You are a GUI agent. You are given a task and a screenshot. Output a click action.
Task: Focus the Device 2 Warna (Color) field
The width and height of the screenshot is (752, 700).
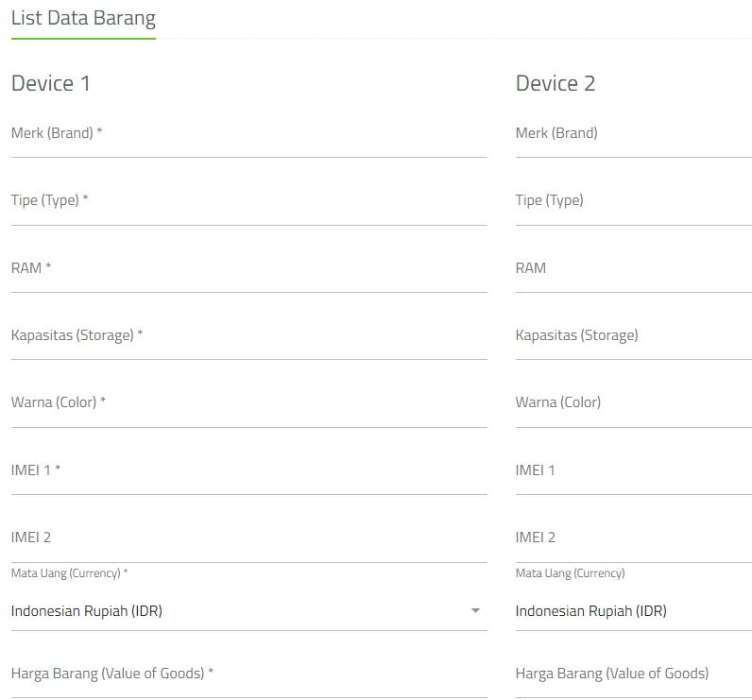point(633,404)
